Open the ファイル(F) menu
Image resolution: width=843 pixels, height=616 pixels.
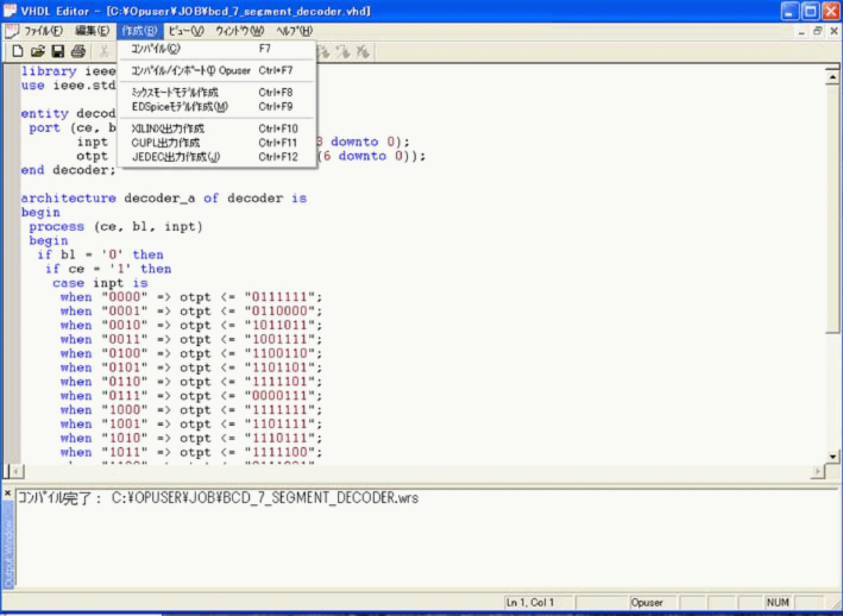pyautogui.click(x=44, y=31)
